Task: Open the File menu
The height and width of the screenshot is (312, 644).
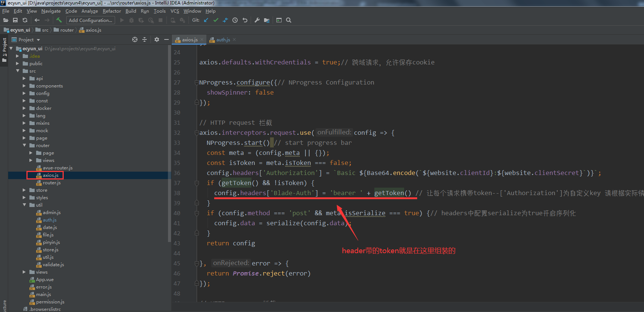Action: tap(6, 11)
